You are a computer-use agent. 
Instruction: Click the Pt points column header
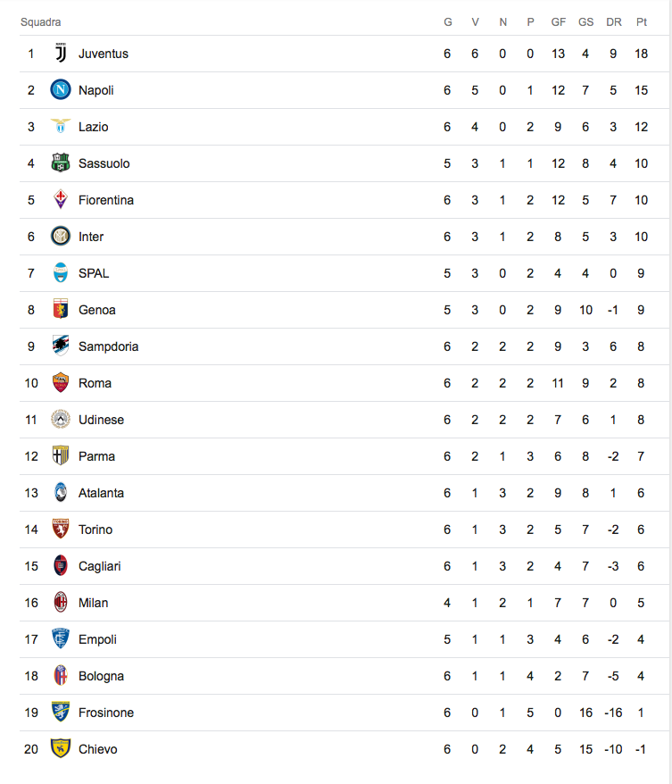tap(642, 22)
